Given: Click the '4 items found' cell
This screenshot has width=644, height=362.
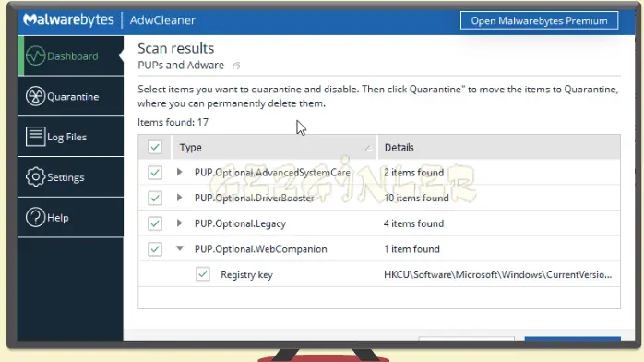Looking at the screenshot, I should [x=413, y=223].
